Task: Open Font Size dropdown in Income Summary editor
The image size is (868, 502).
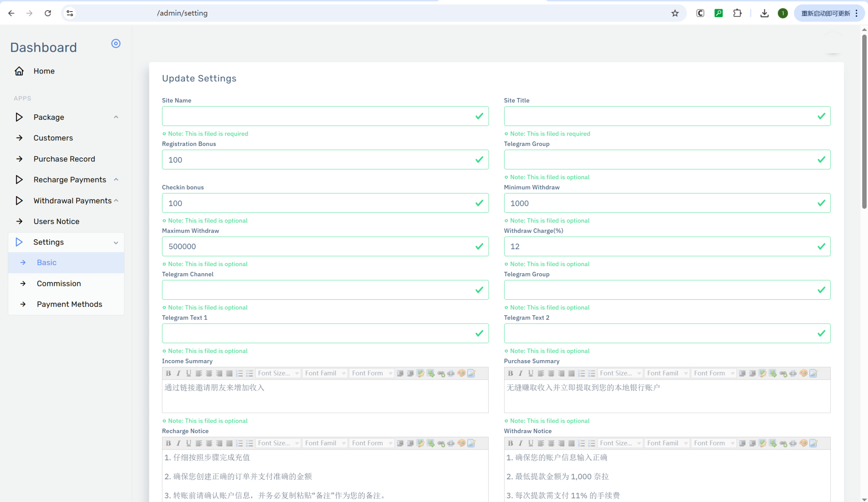Action: coord(278,373)
